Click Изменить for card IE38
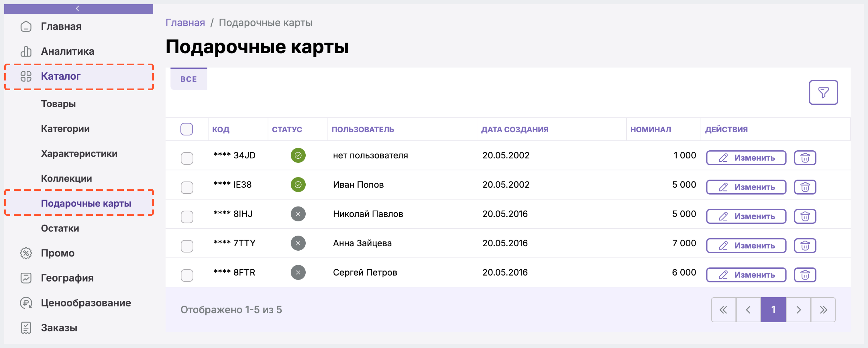Viewport: 868px width, 348px height. pyautogui.click(x=746, y=187)
